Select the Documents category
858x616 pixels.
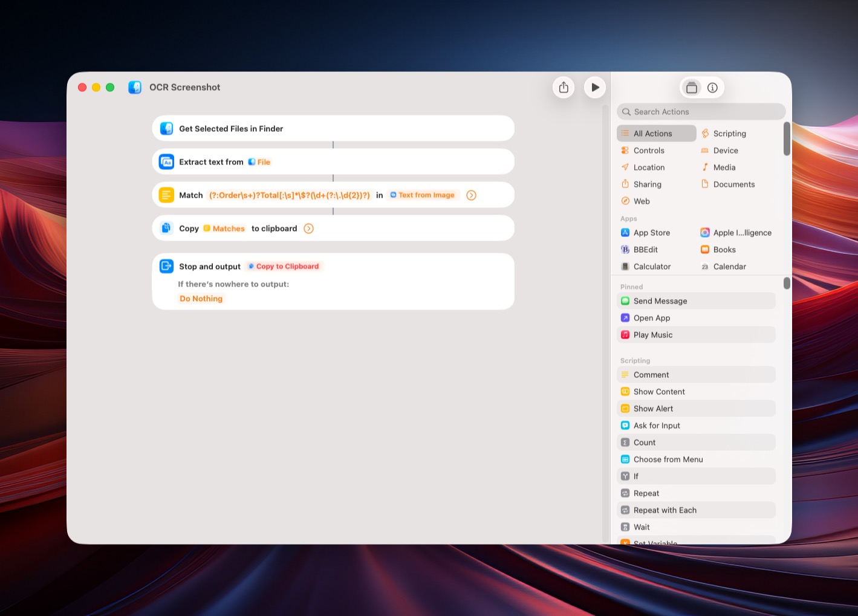click(733, 184)
